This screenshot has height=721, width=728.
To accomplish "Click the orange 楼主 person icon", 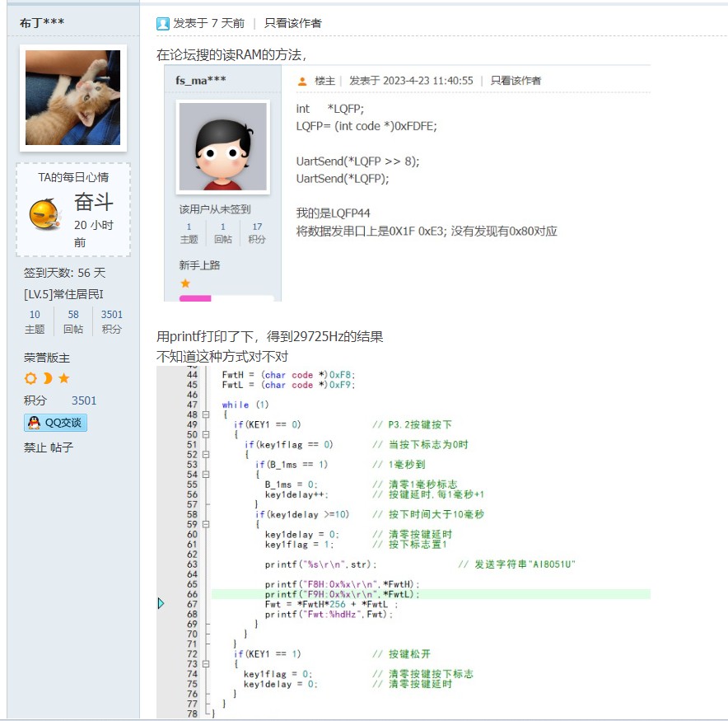I will 302,82.
